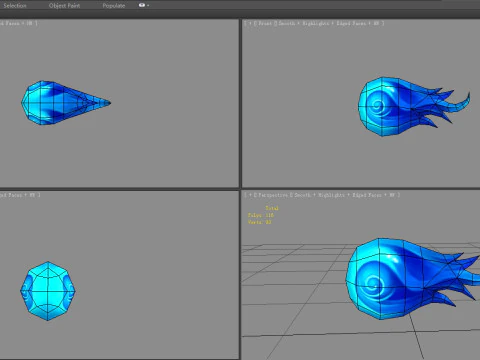The width and height of the screenshot is (480, 360).
Task: Click the yellow Verts count statistic
Action: [x=260, y=222]
